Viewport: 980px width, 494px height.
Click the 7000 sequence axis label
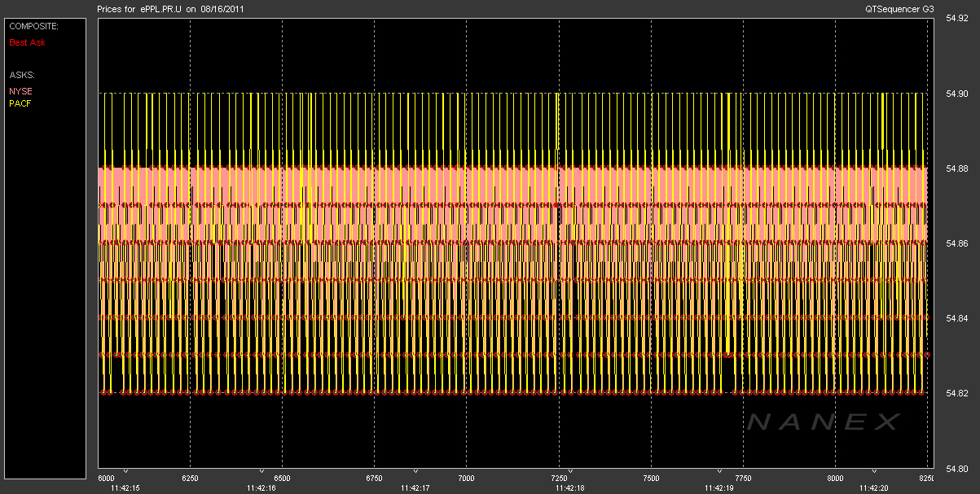[467, 478]
